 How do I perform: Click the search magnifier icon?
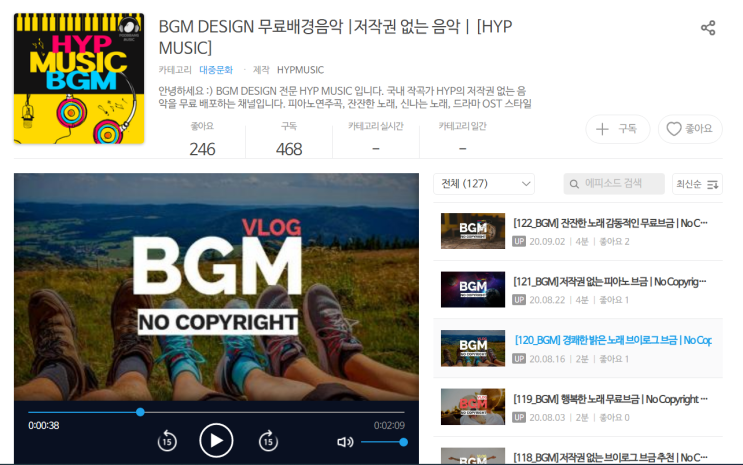574,184
